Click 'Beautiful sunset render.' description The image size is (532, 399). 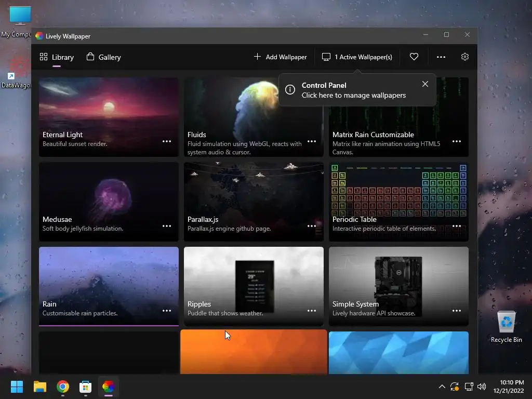coord(75,144)
